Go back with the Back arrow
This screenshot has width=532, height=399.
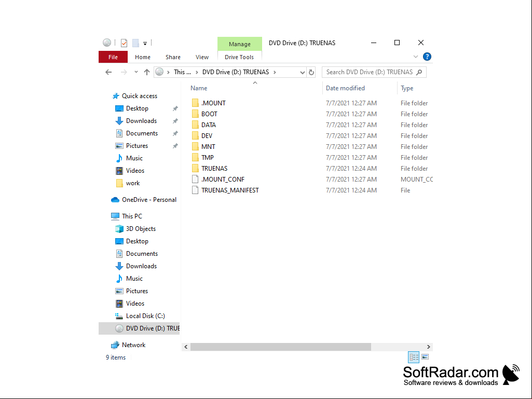tap(108, 72)
